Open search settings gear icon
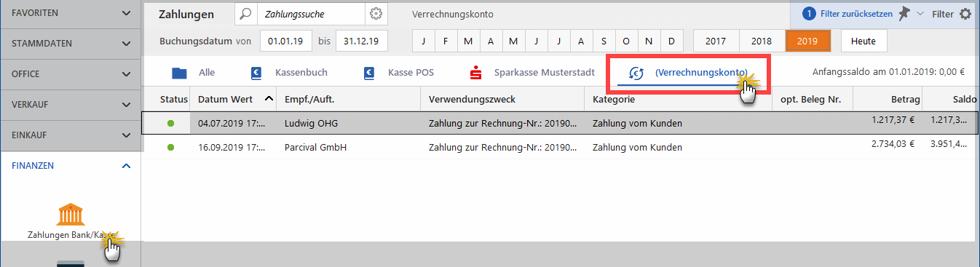980x267 pixels. (x=376, y=14)
